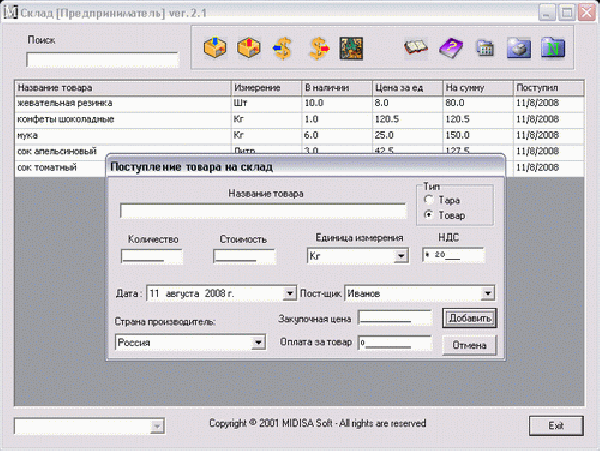600x451 pixels.
Task: Open the Страна производитель dropdown
Action: (x=258, y=342)
